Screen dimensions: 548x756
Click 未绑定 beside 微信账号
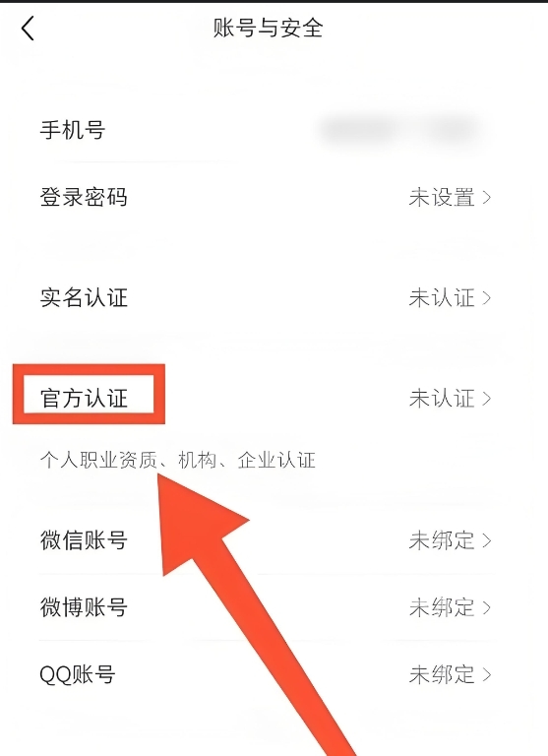(x=442, y=540)
